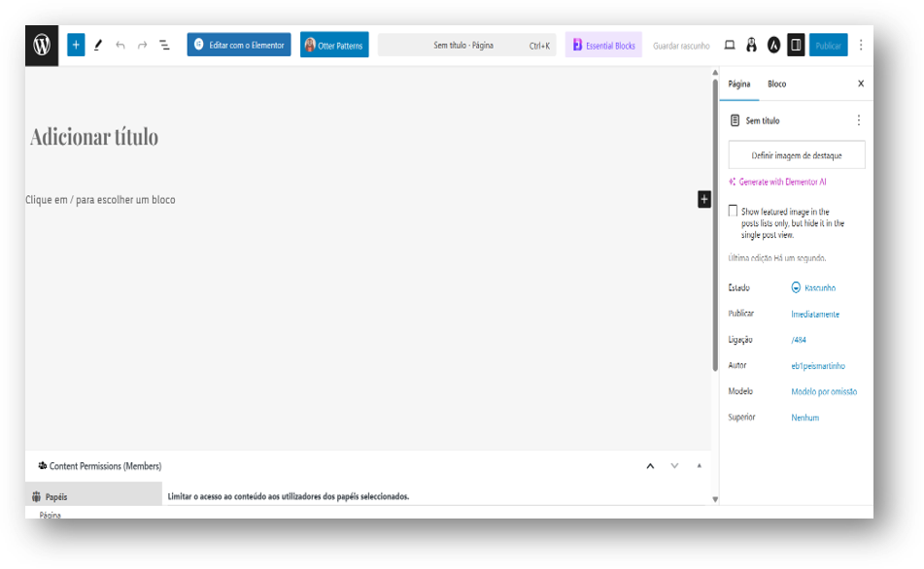Screen dimensions: 924x569
Task: Open the document overview list view
Action: (164, 45)
